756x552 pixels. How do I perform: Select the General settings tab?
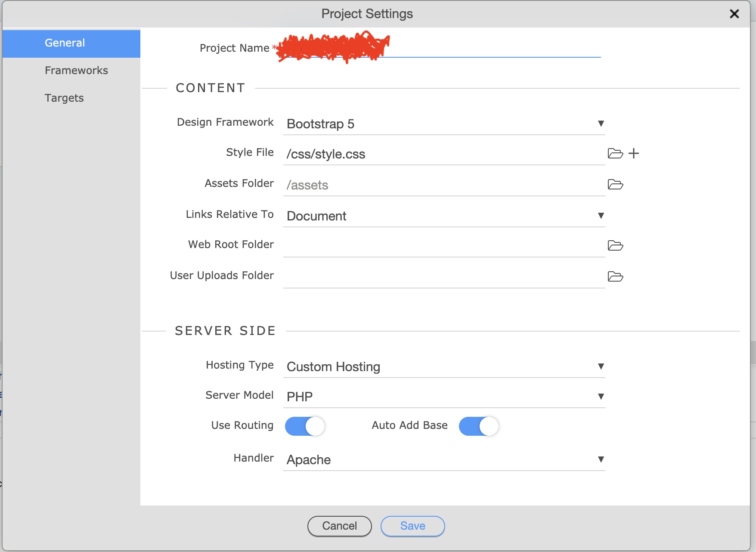click(65, 43)
